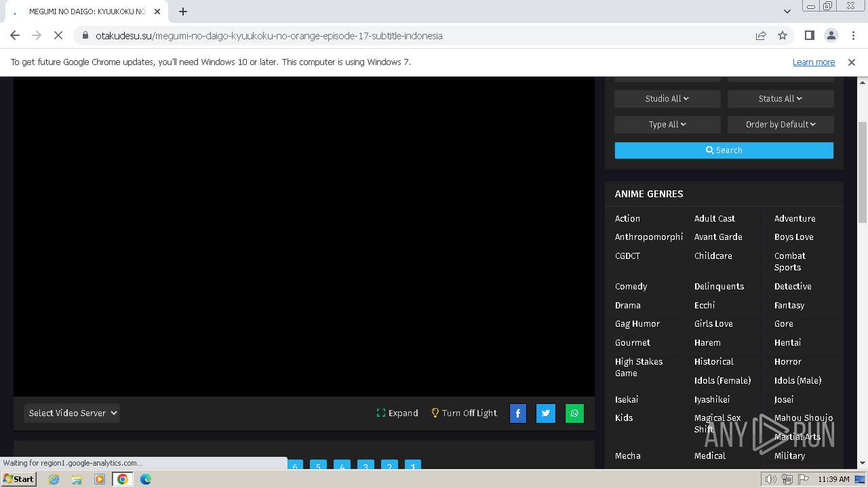Open the Military genre
Screen dimensions: 868x488
click(790, 455)
